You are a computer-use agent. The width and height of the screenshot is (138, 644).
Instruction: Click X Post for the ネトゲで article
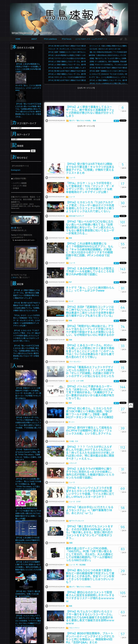coord(123,301)
